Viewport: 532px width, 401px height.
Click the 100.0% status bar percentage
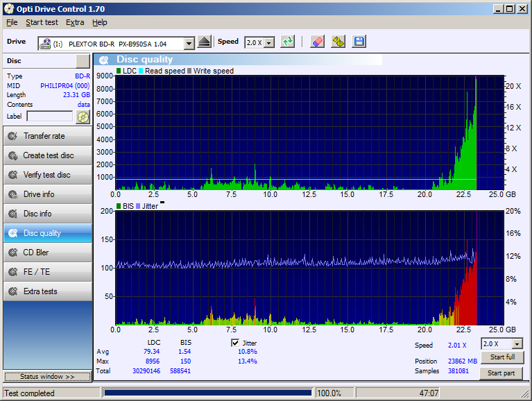329,393
